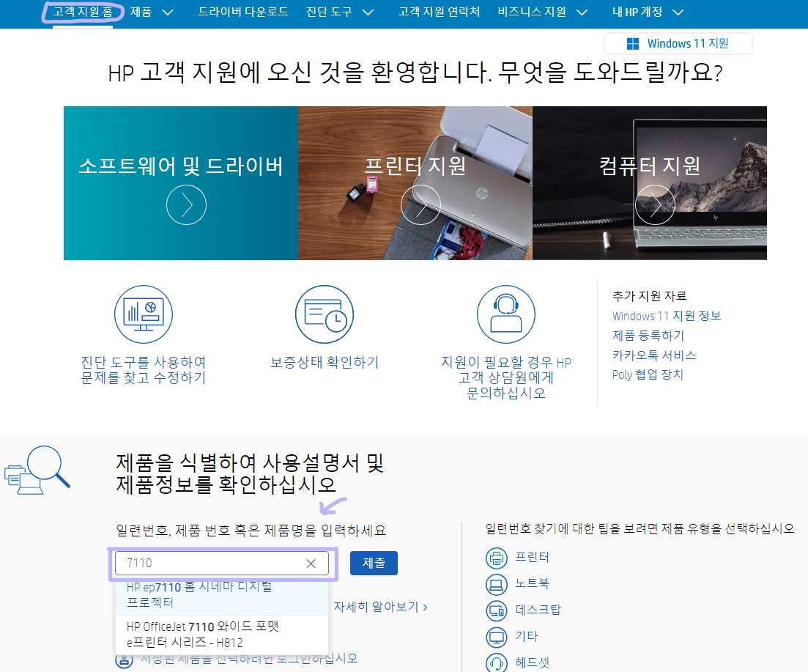The height and width of the screenshot is (672, 808).
Task: Click the 프린터 product type icon
Action: [x=496, y=558]
